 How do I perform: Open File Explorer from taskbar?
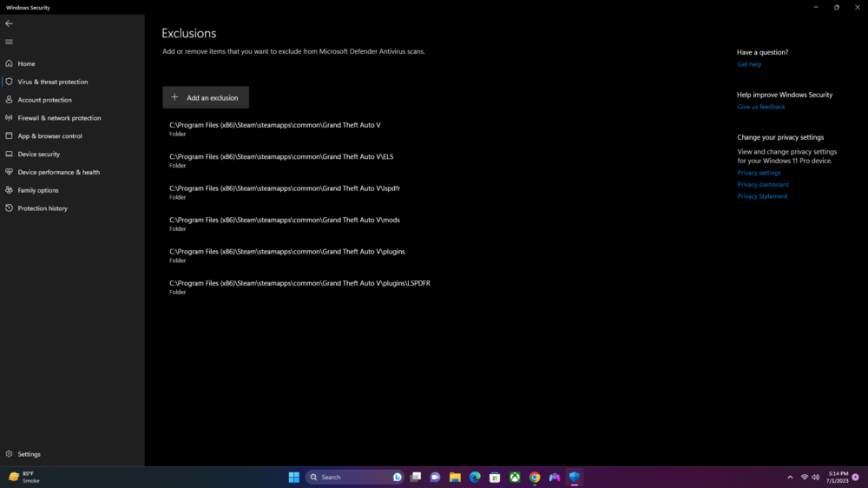(x=455, y=477)
